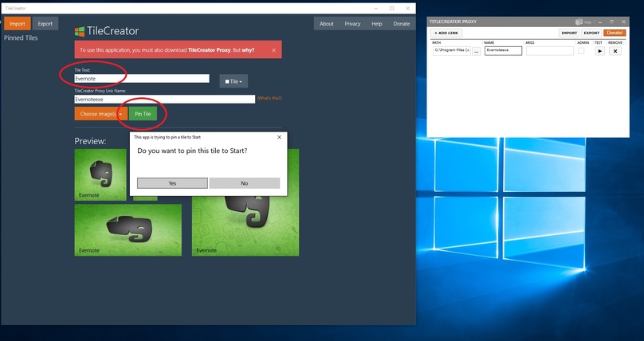644x341 pixels.
Task: Click the Args field in Proxy window
Action: click(549, 50)
